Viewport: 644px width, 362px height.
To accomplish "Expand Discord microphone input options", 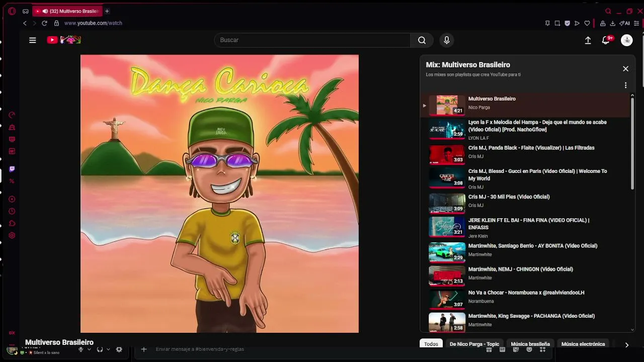I will (89, 349).
